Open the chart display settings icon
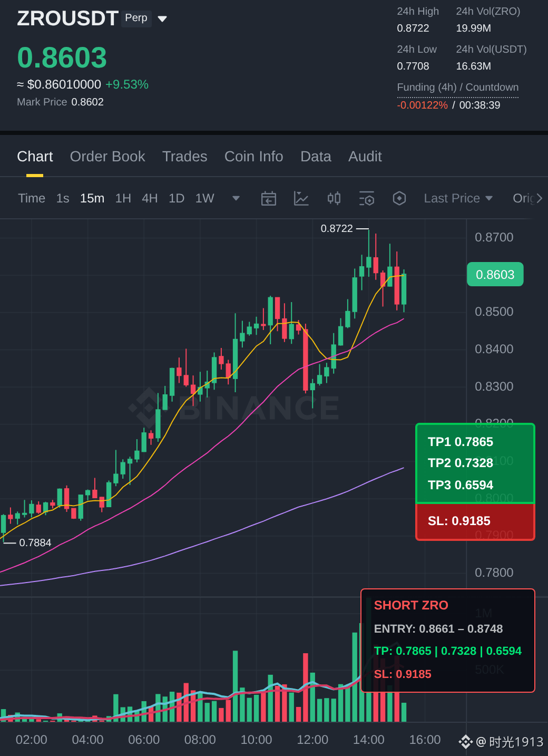 point(367,198)
